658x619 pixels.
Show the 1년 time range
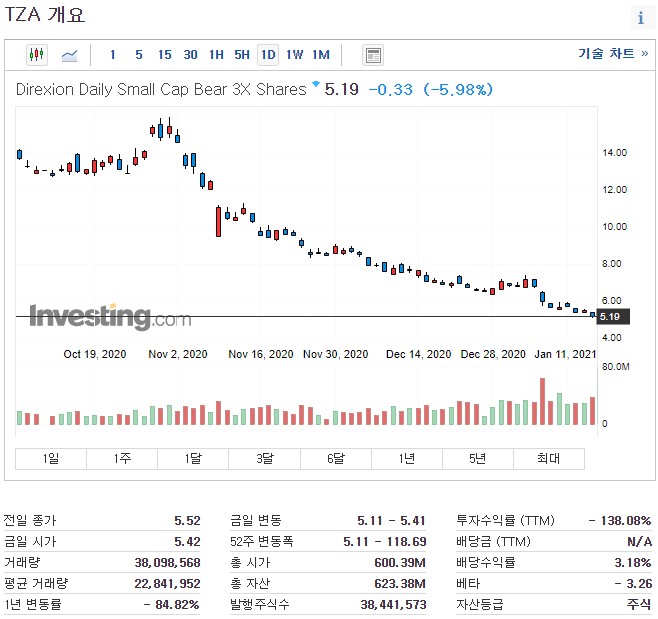click(407, 458)
